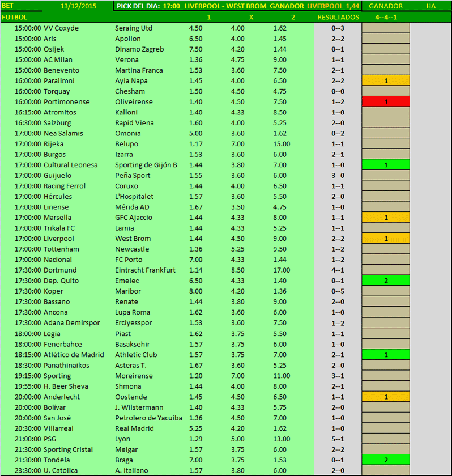Click Dinamo Zagreb away team cell
Screen dimensions: 452x476
139,49
